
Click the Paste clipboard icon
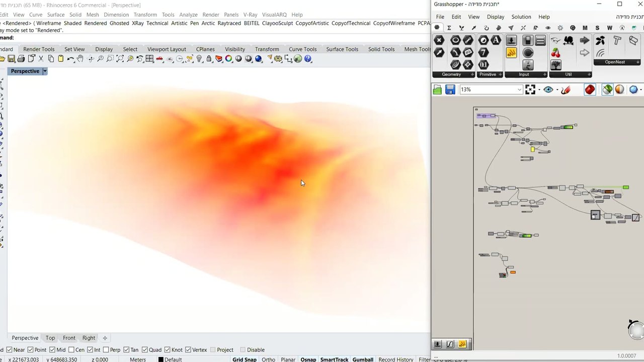61,59
